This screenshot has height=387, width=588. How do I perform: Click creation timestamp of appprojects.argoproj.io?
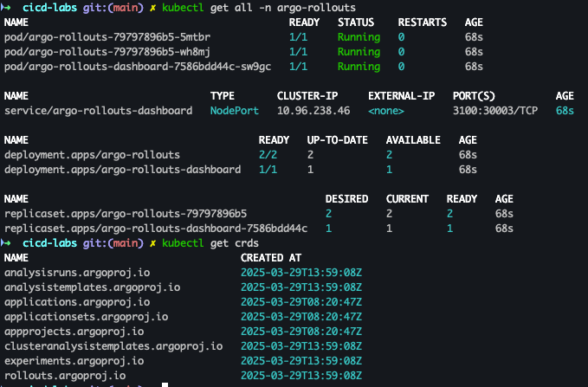pos(301,332)
